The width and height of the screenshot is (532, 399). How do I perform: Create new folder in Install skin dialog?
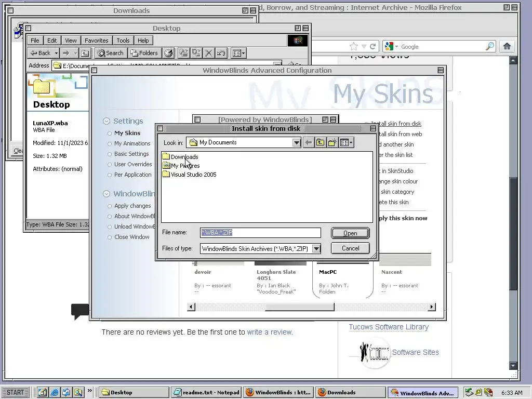pyautogui.click(x=332, y=142)
